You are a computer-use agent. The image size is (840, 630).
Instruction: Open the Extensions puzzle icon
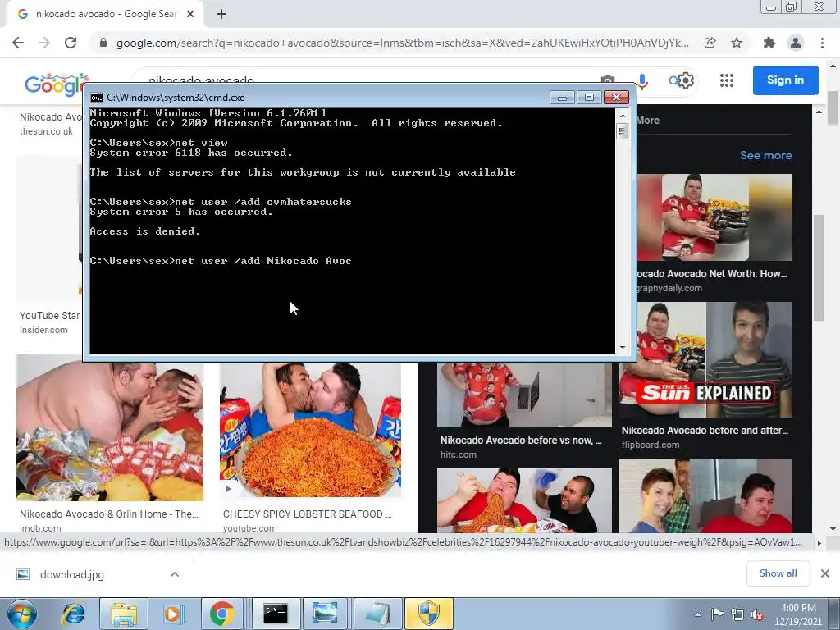pos(769,43)
